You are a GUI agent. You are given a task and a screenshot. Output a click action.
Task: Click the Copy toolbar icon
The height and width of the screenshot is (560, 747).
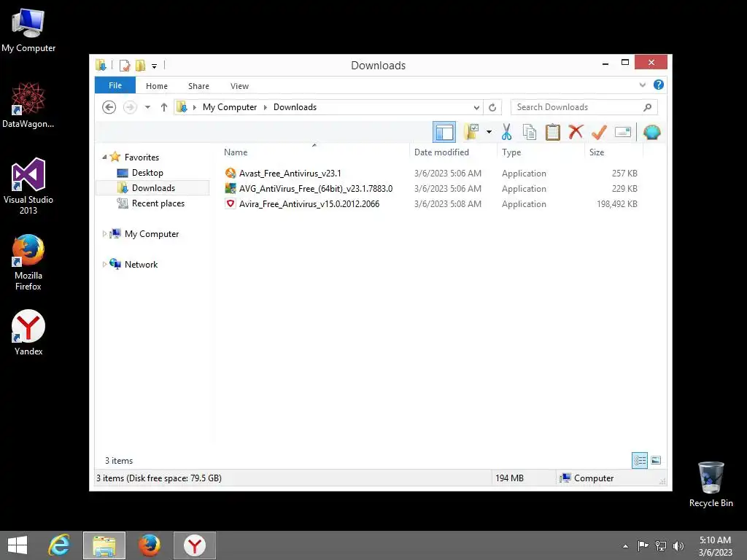530,132
